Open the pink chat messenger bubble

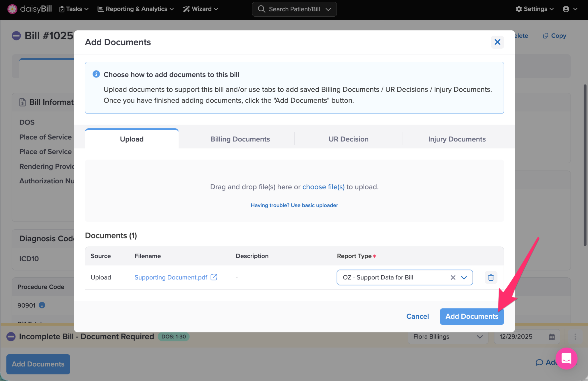566,358
